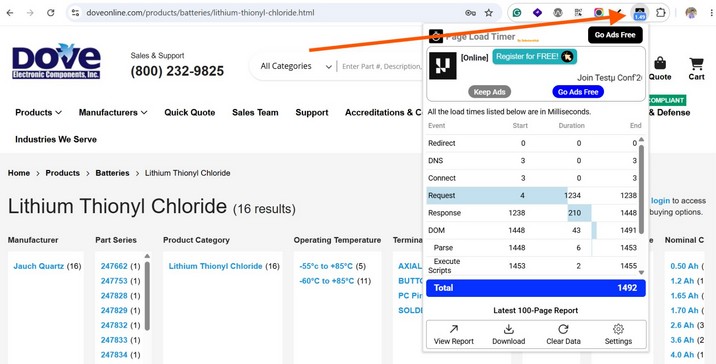Click the Go Ads Free black button
The height and width of the screenshot is (364, 716).
(x=615, y=35)
